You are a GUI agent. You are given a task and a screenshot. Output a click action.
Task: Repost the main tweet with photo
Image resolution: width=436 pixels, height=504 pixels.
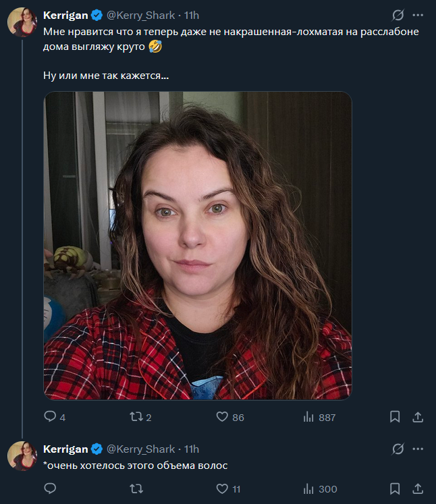[135, 417]
